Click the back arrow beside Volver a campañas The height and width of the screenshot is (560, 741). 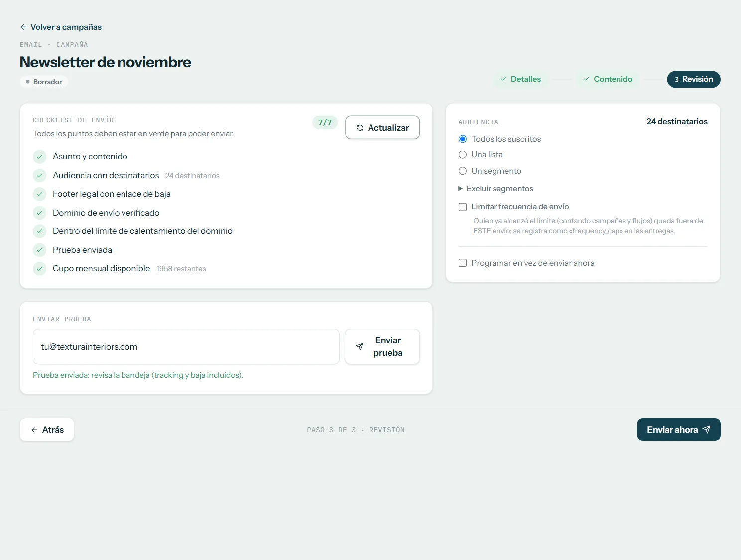23,27
